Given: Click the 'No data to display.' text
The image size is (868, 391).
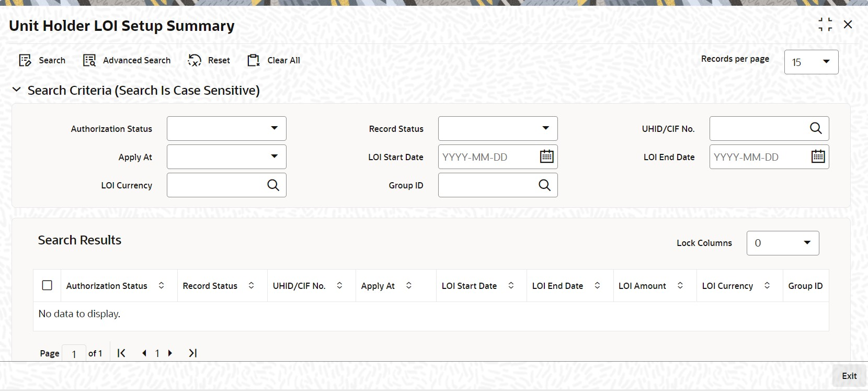Looking at the screenshot, I should 79,314.
